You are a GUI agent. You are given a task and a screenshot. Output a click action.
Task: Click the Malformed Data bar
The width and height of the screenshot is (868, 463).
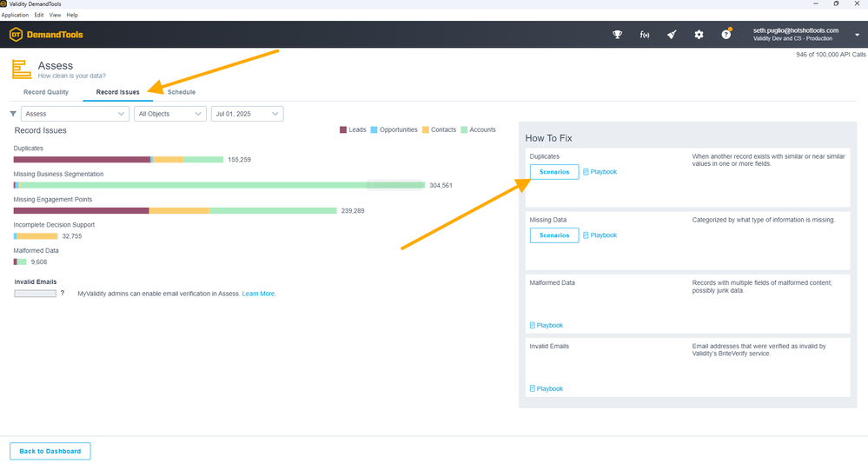coord(20,261)
